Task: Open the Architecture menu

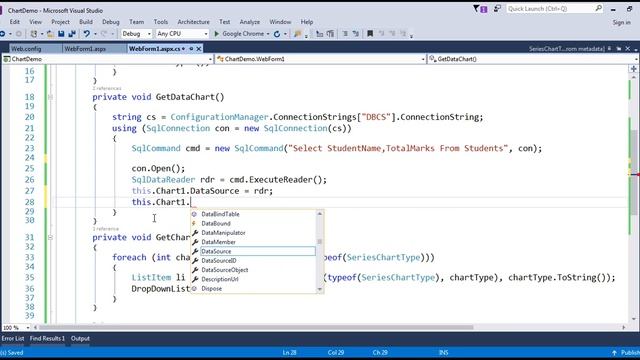Action: [193, 22]
